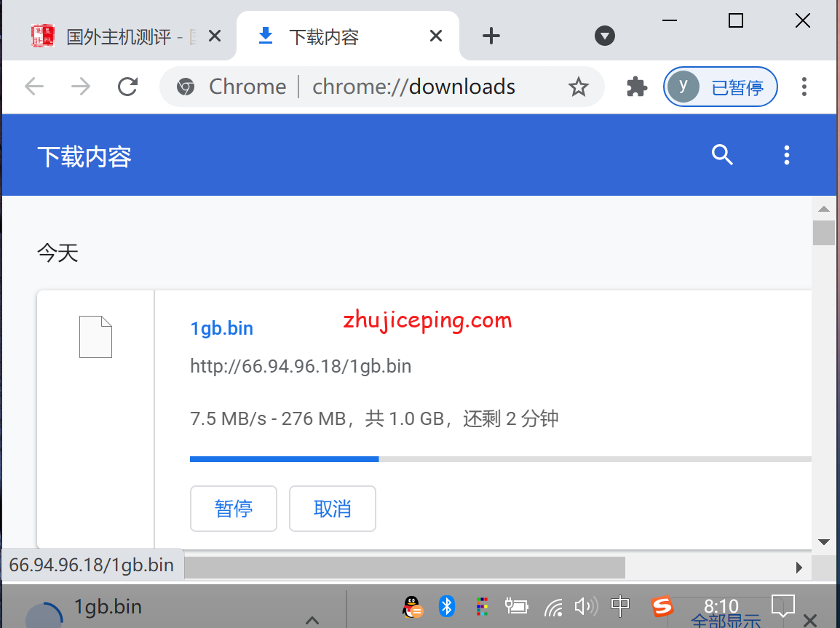Cancel the 1gb.bin download
Image resolution: width=840 pixels, height=628 pixels.
click(x=333, y=509)
